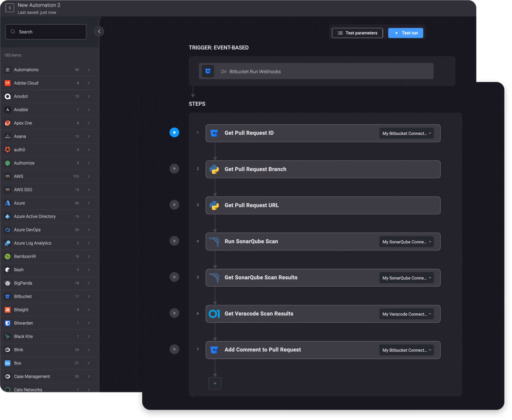Open the Automations category
This screenshot has width=512, height=420.
(x=48, y=70)
